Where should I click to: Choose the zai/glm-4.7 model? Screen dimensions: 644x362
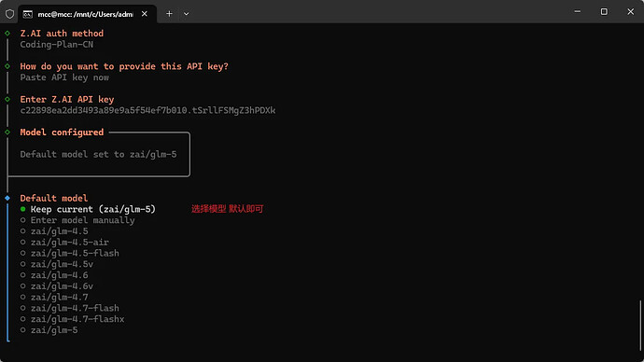[54, 297]
